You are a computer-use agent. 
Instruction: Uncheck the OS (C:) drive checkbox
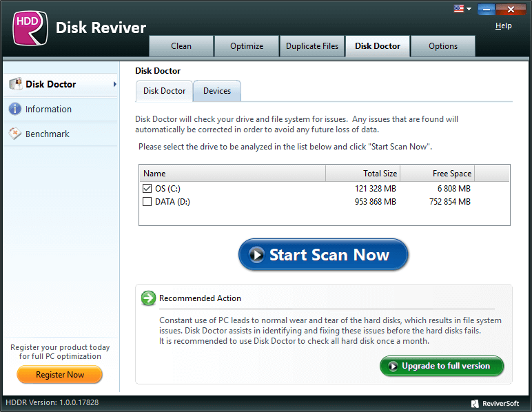pos(147,188)
